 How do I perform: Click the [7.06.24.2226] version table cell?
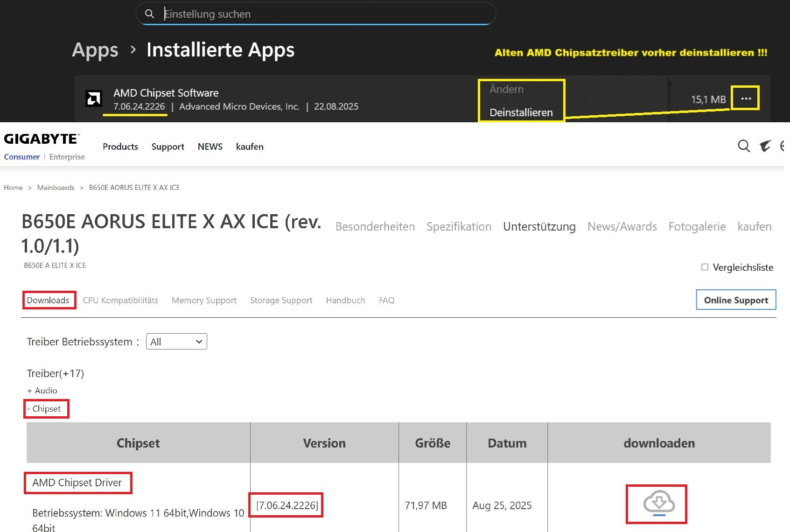[x=287, y=505]
